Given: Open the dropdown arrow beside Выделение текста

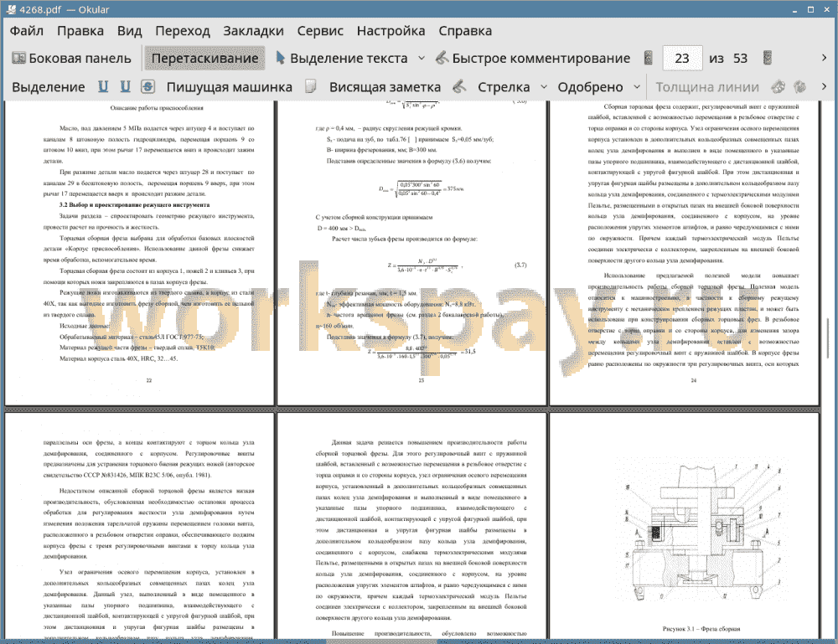Looking at the screenshot, I should point(422,59).
